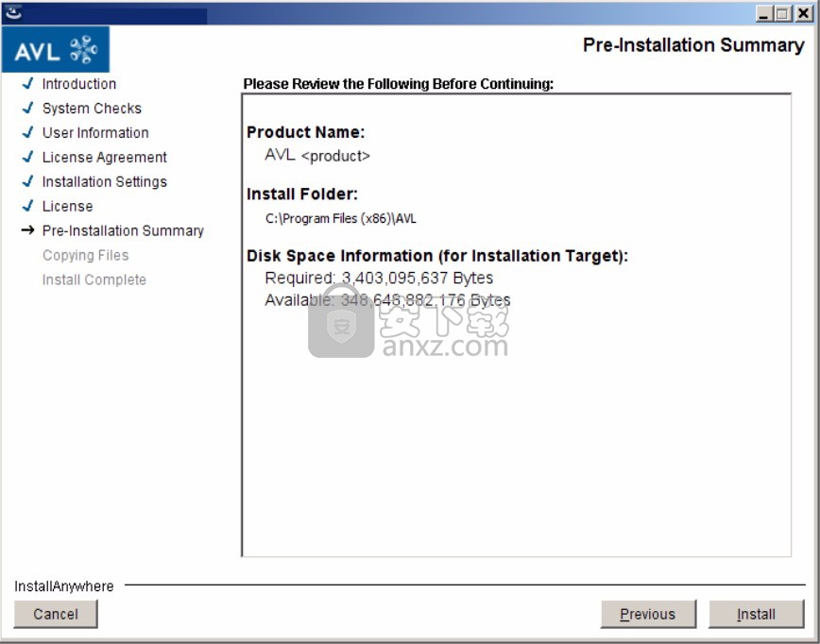
Task: Select the greyed Copying Files step
Action: tap(86, 256)
